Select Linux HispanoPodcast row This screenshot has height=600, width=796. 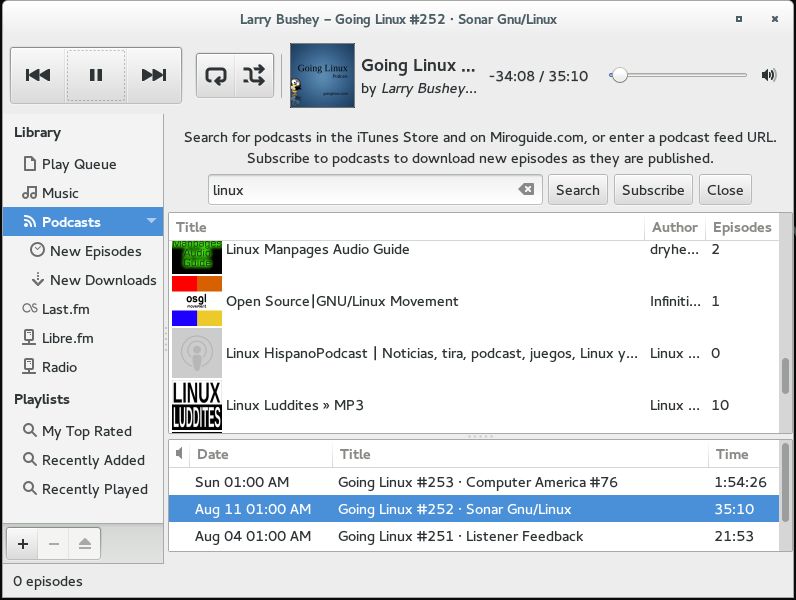coord(474,353)
